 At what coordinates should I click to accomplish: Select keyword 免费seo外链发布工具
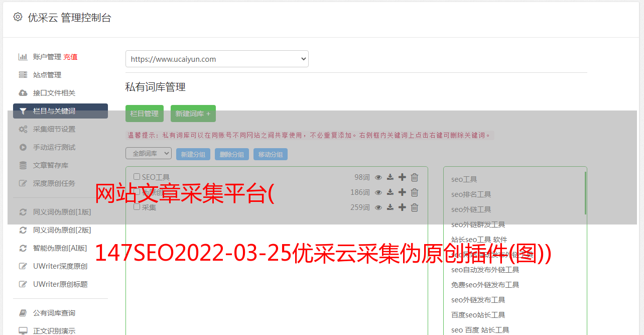[485, 285]
